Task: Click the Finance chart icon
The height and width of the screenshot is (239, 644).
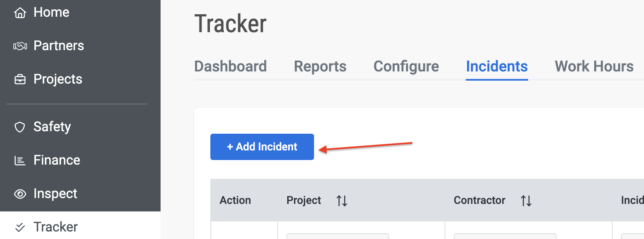Action: coord(20,160)
